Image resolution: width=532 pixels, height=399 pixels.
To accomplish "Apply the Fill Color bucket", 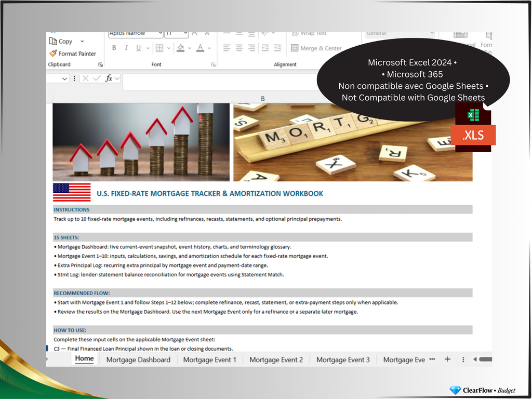I will (180, 48).
